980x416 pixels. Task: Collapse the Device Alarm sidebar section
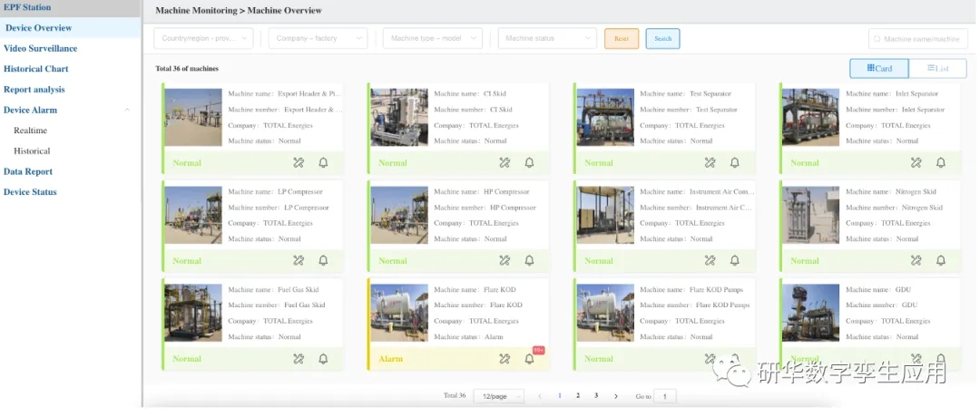126,110
